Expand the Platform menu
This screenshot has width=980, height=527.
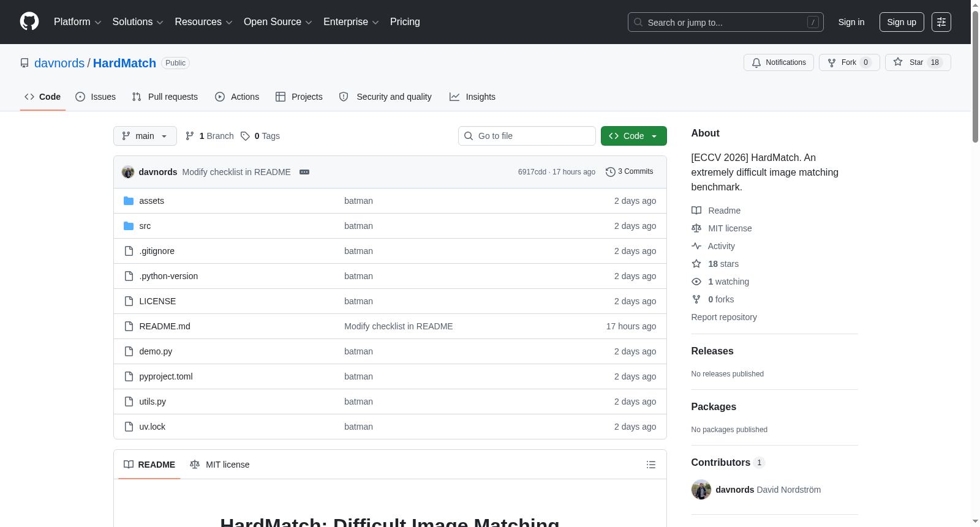point(78,22)
